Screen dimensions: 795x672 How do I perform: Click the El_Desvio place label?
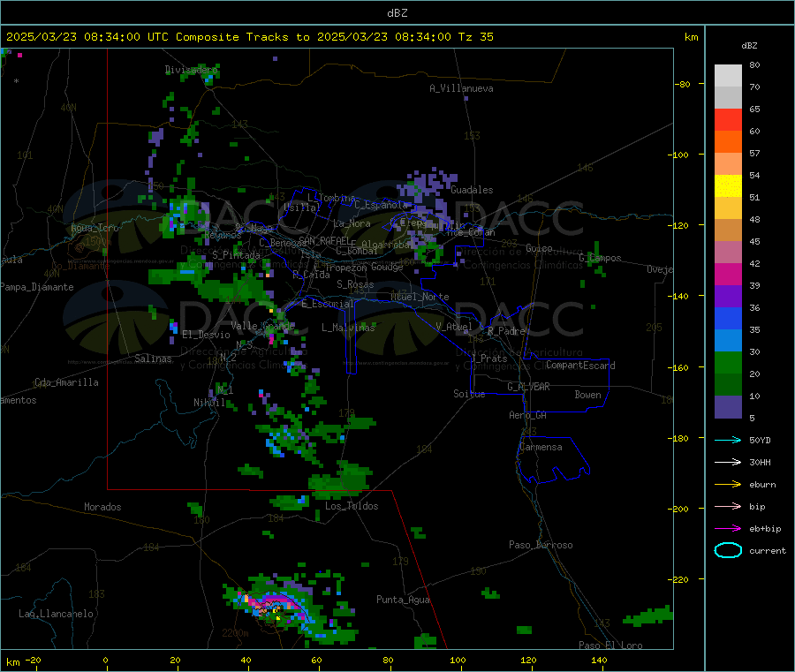[207, 335]
